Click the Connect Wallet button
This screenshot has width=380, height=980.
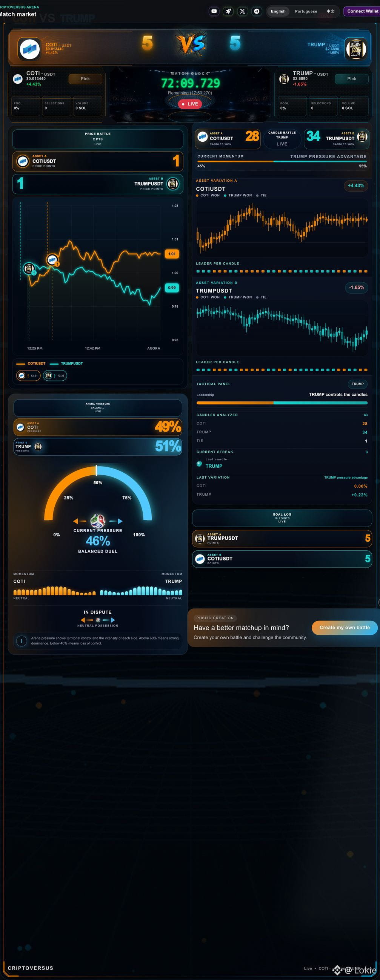[363, 11]
